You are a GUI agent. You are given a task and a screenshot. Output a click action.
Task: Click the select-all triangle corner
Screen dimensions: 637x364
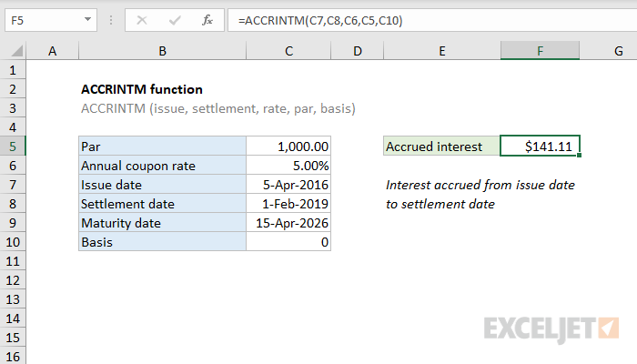click(17, 51)
